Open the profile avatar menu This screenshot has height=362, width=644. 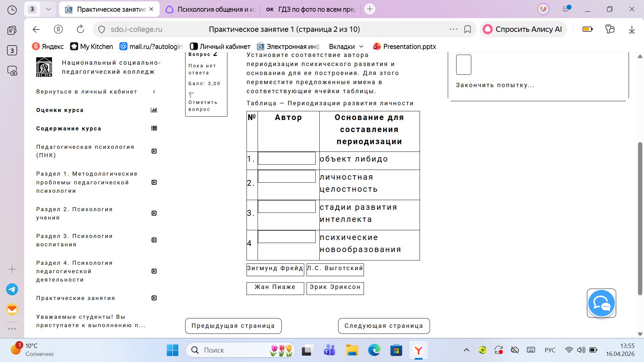[x=543, y=9]
